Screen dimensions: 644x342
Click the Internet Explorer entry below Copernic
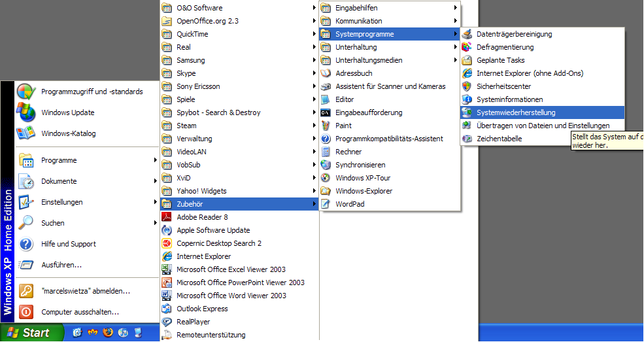239,256
